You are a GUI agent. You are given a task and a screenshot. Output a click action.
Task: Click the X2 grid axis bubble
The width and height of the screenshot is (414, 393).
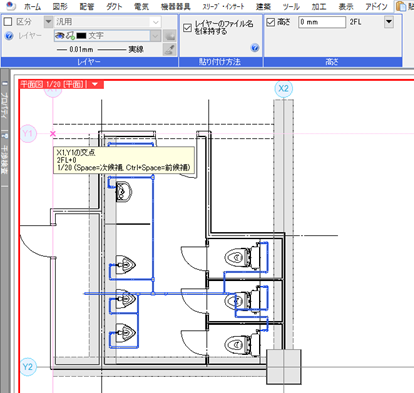coord(283,89)
